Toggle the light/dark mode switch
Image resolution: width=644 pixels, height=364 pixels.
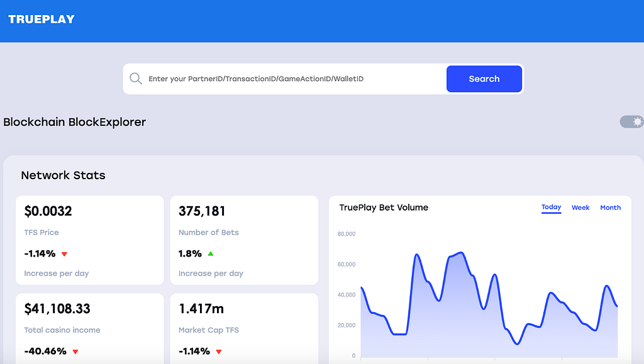tap(631, 122)
